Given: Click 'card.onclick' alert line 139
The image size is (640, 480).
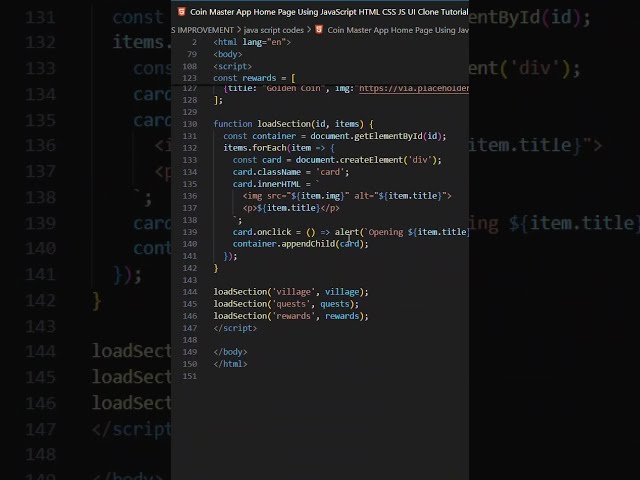Looking at the screenshot, I should coord(351,232).
